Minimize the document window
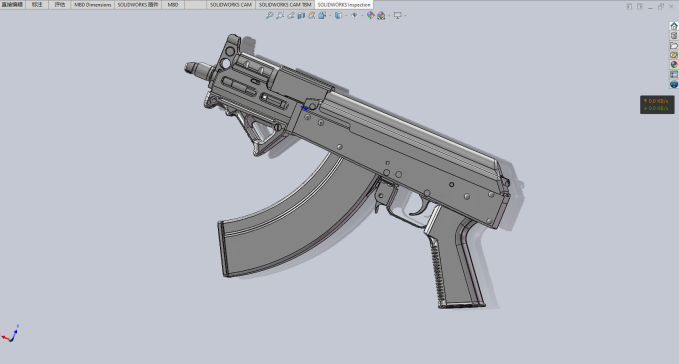Image resolution: width=679 pixels, height=364 pixels. [x=650, y=7]
